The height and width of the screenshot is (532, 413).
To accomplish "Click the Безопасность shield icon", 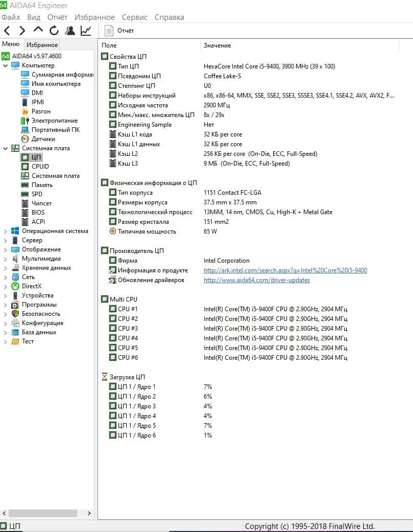I will pyautogui.click(x=15, y=314).
